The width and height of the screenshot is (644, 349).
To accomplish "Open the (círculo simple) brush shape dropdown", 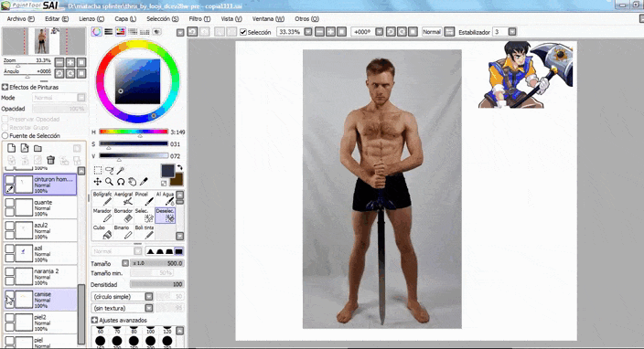I will pos(149,297).
